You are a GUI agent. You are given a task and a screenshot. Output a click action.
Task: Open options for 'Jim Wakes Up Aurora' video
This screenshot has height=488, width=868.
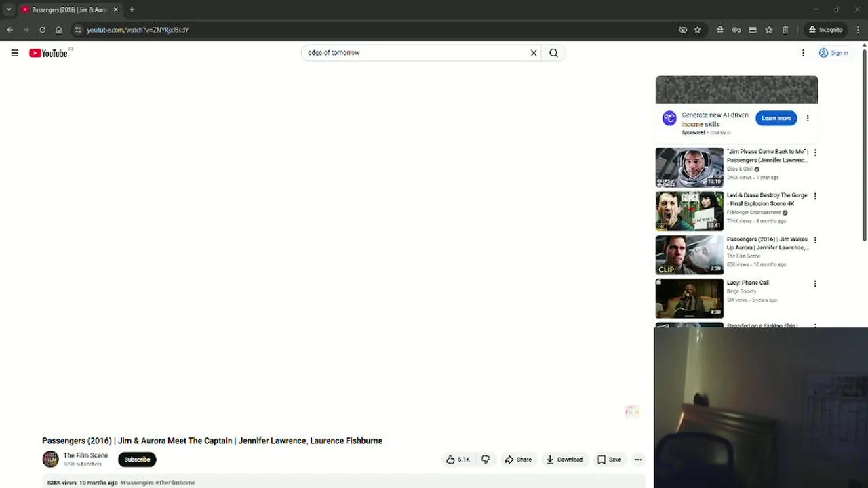[x=815, y=240]
